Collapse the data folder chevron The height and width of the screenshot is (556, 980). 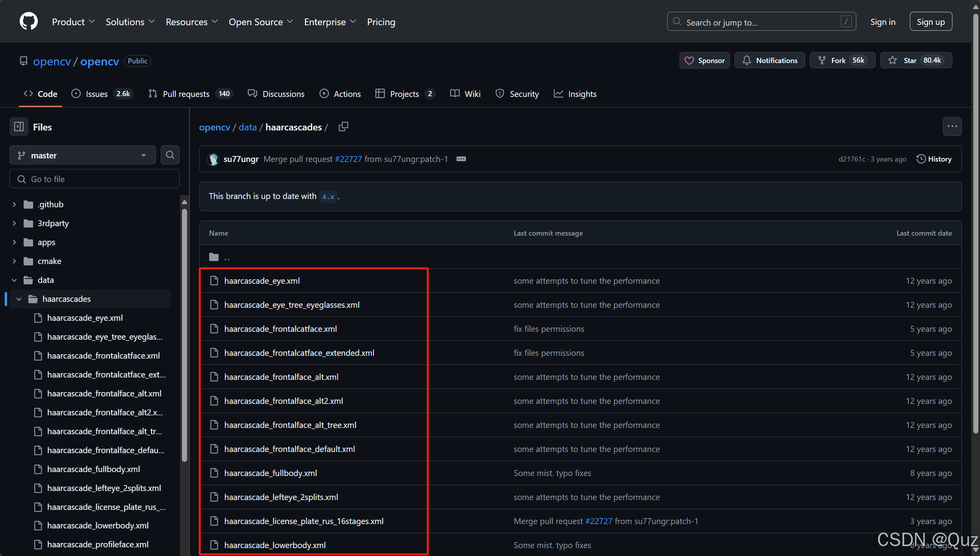point(15,280)
